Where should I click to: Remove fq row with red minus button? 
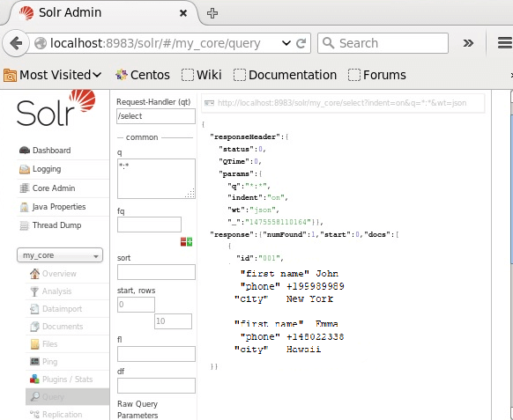point(183,242)
